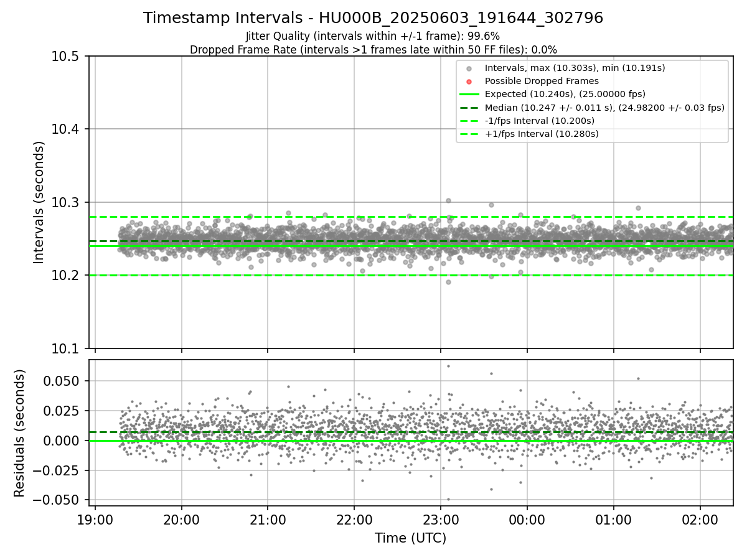This screenshot has height=560, width=747.
Task: Click the Residuals (seconds) y-axis label
Action: tap(20, 433)
